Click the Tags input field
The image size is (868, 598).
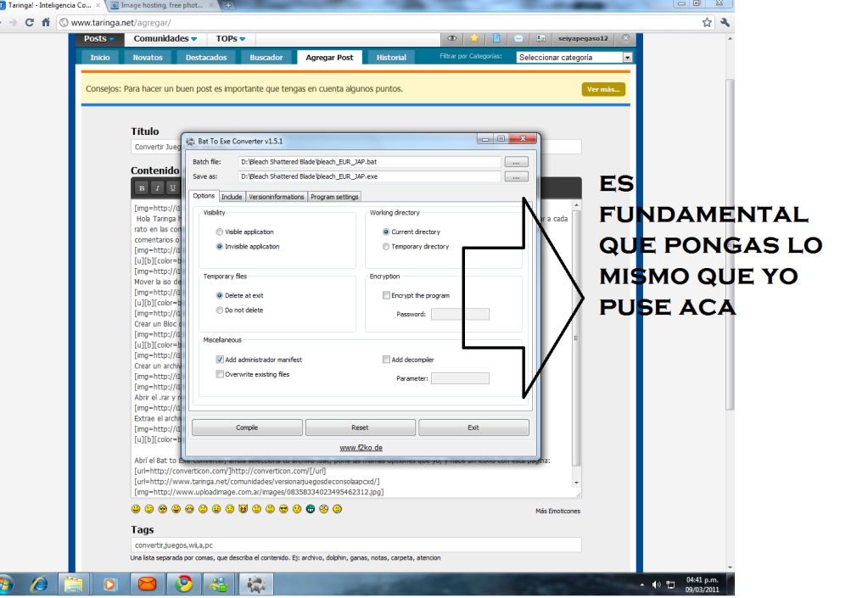click(x=356, y=545)
